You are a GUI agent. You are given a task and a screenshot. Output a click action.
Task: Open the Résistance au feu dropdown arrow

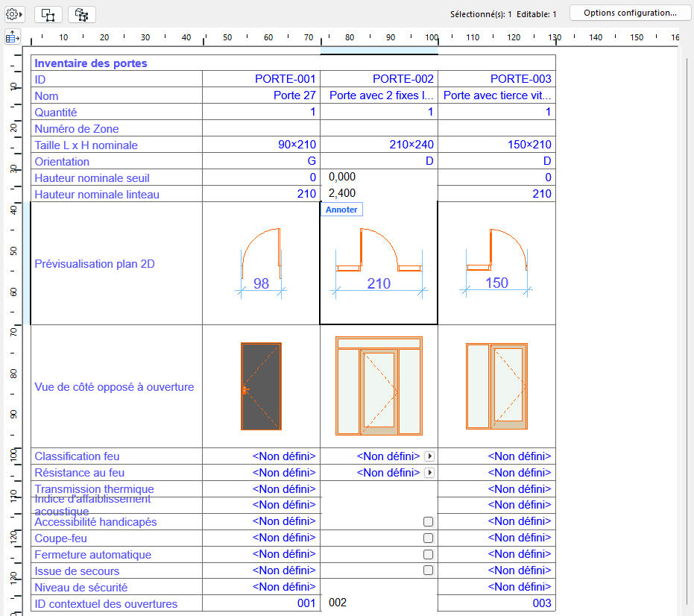431,472
